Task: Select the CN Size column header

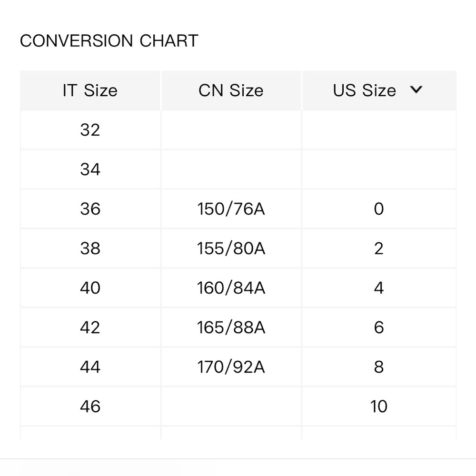Action: pos(231,90)
